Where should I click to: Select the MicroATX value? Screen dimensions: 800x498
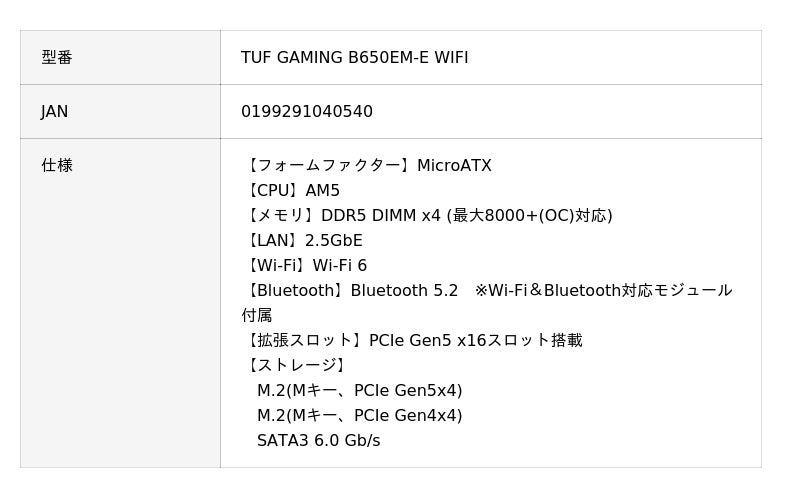454,166
